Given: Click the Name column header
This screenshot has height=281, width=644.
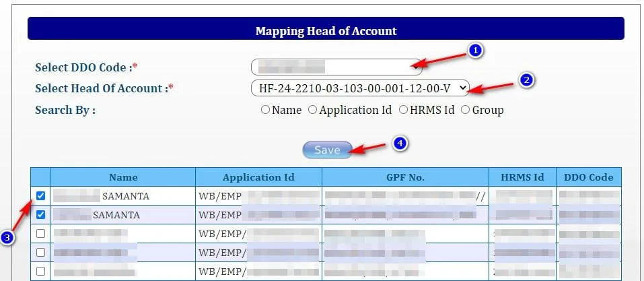Looking at the screenshot, I should pos(122,177).
